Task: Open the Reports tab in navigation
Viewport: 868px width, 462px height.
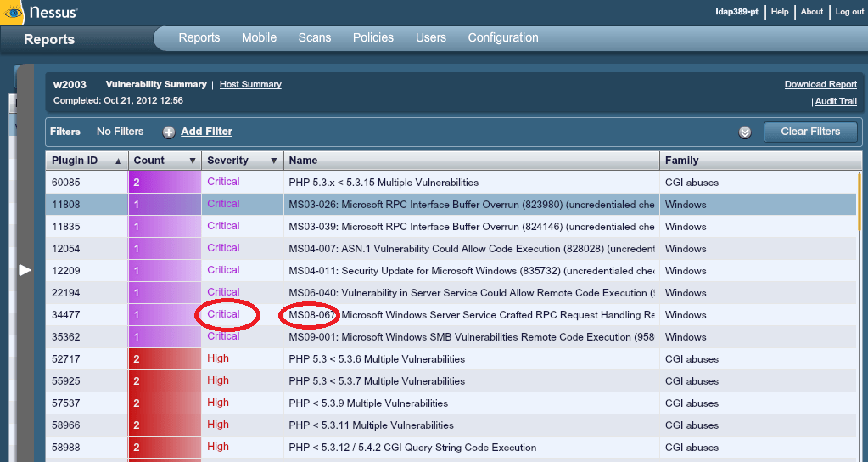Action: 199,37
